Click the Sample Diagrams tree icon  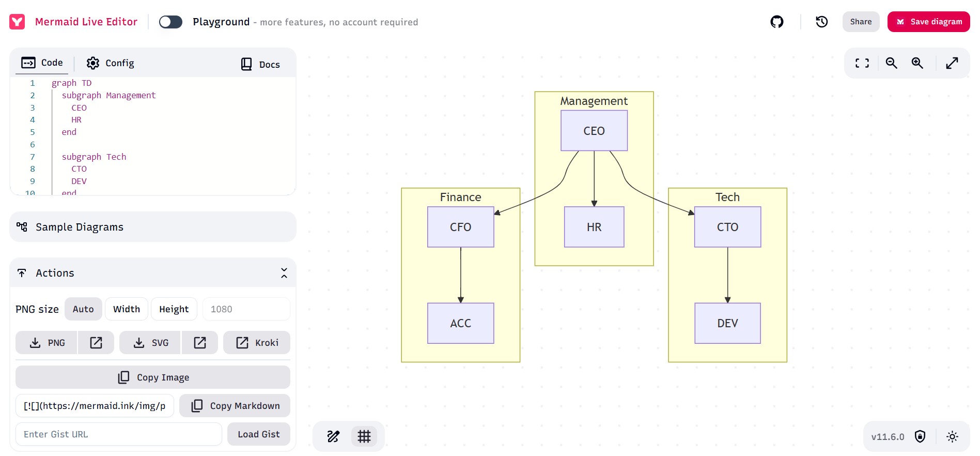(22, 227)
